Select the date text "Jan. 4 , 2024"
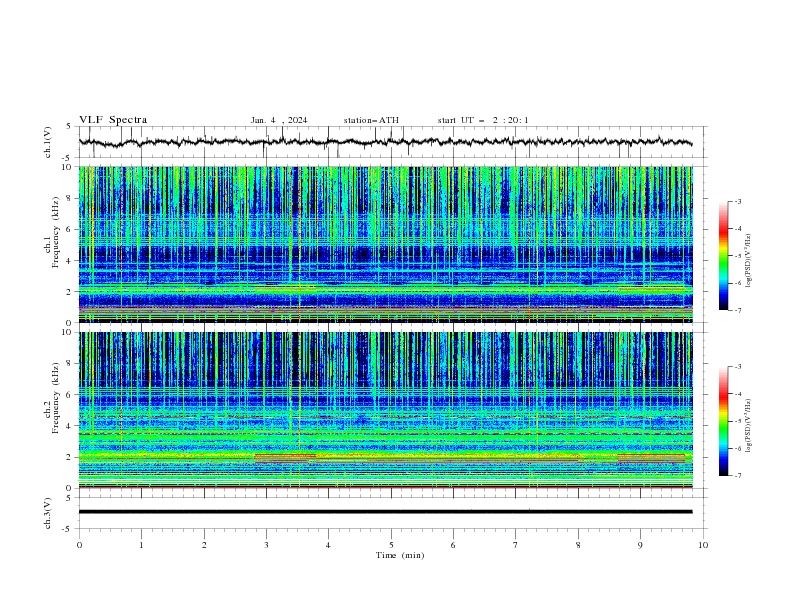This screenshot has width=792, height=612. (x=279, y=120)
